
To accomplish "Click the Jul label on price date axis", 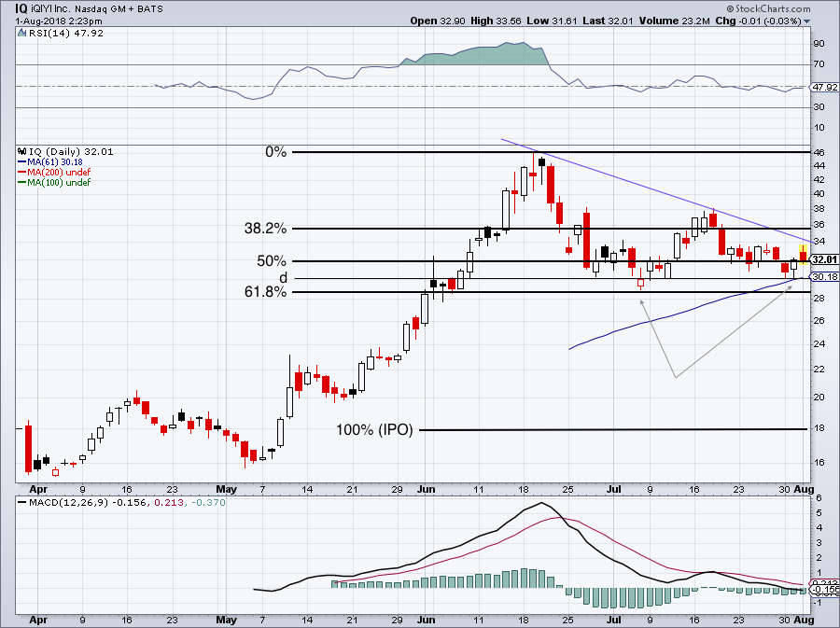I will click(x=614, y=489).
